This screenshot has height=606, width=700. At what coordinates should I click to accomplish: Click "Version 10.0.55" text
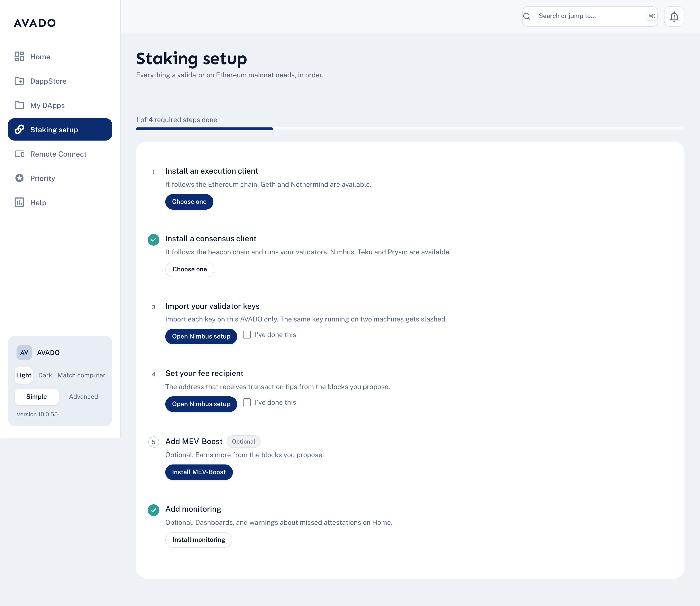[x=37, y=414]
